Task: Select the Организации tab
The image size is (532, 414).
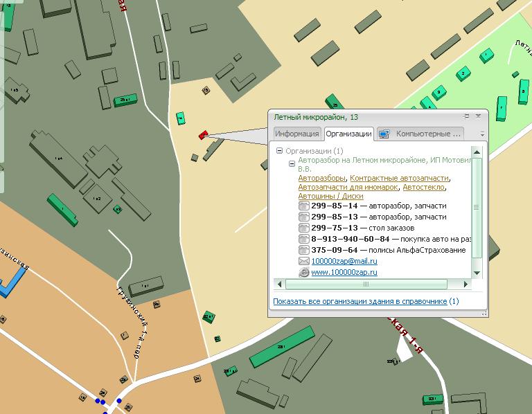Action: 348,134
